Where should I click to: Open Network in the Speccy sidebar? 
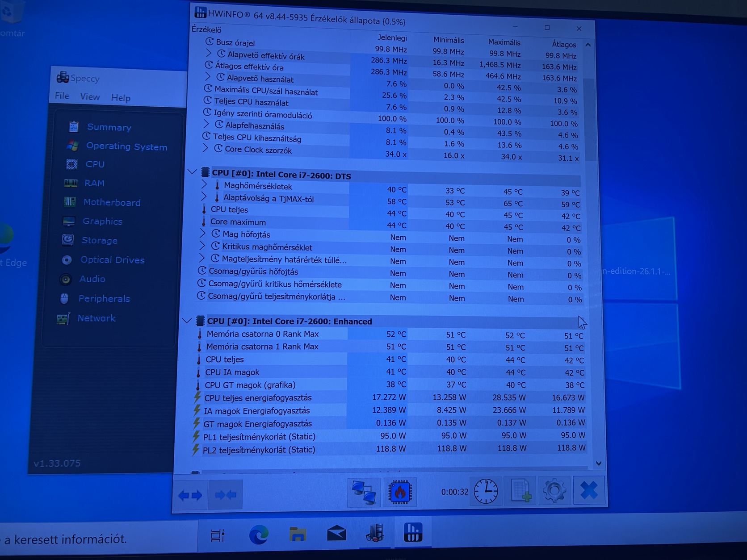pos(97,318)
